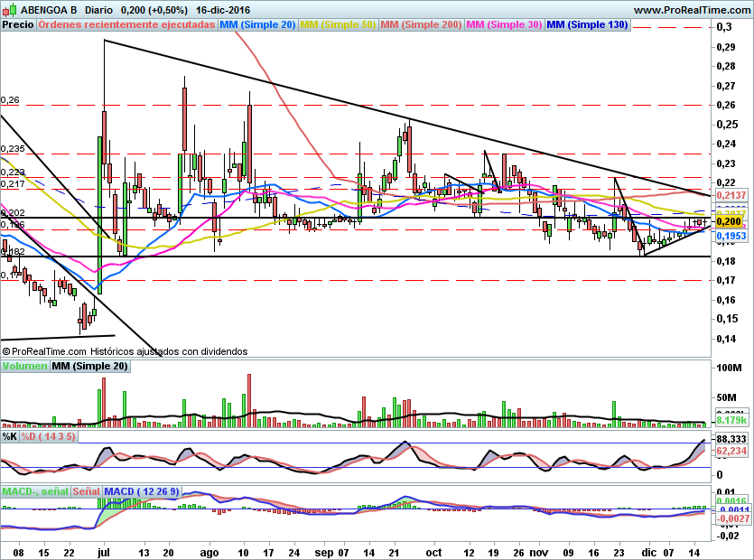
Task: Open the Volumen indicator label
Action: 24,366
